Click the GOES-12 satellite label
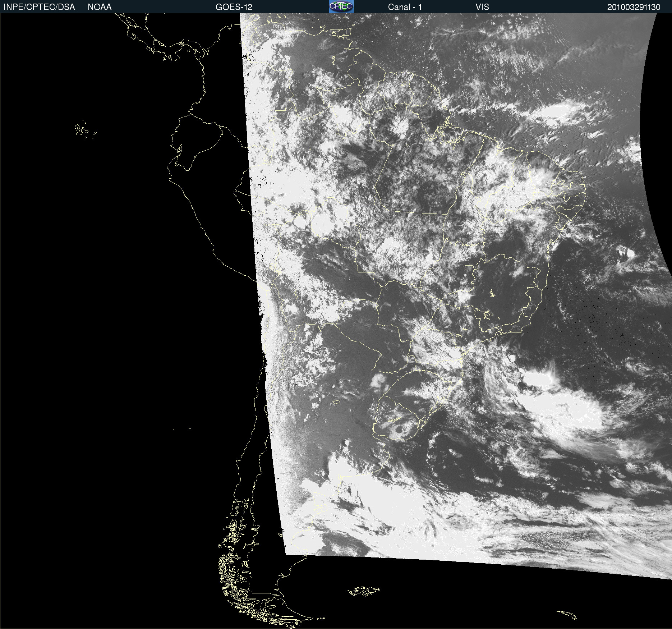Viewport: 672px width, 629px height. pos(234,7)
